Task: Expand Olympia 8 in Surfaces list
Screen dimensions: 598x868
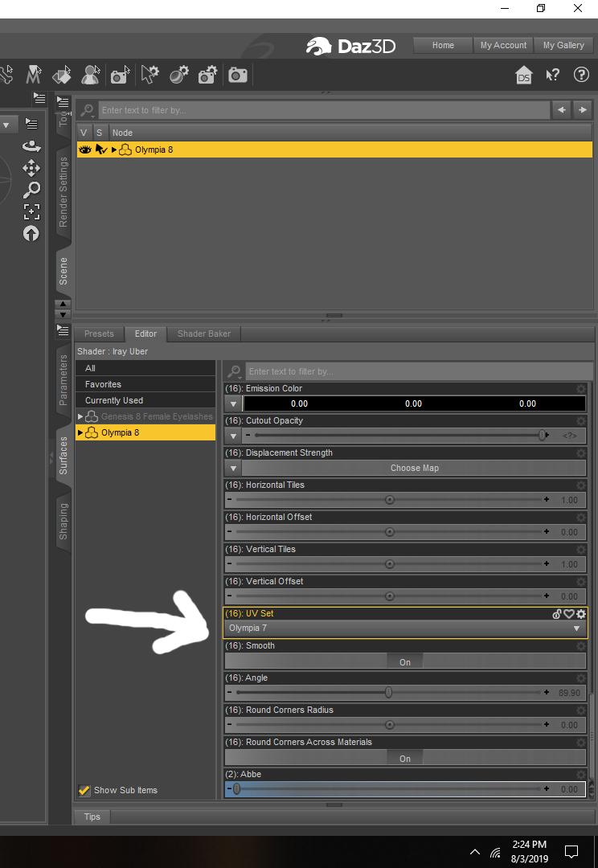Action: coord(80,432)
